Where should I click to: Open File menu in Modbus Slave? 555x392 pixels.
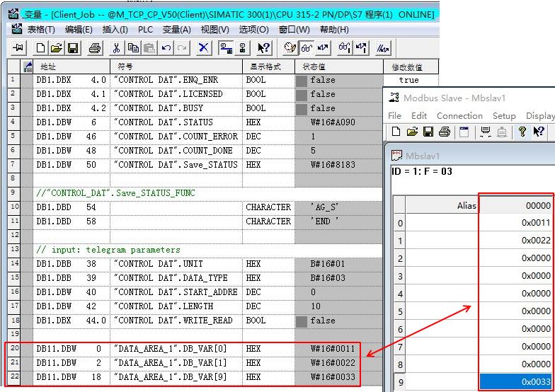(x=394, y=116)
